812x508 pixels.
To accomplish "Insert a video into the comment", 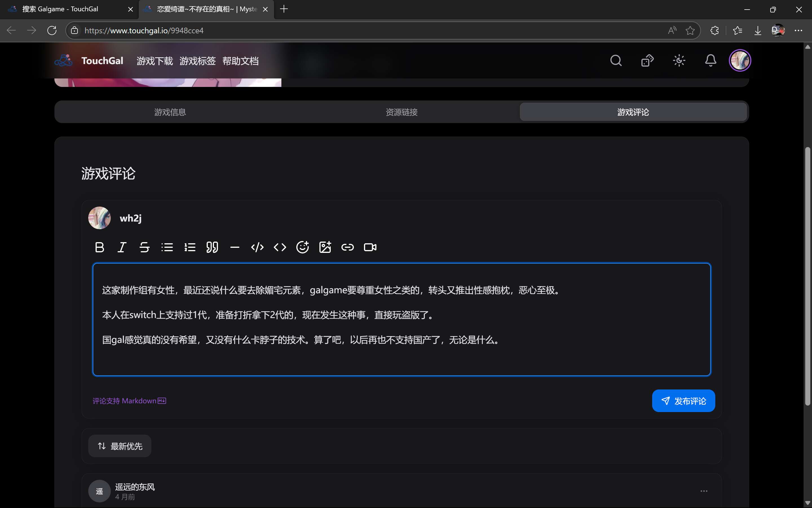I will point(370,247).
